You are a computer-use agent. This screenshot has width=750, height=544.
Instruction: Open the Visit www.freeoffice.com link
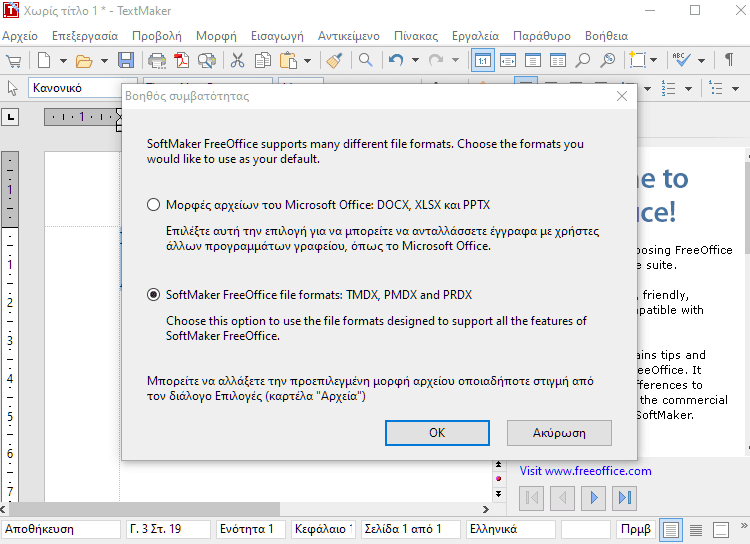[x=585, y=471]
